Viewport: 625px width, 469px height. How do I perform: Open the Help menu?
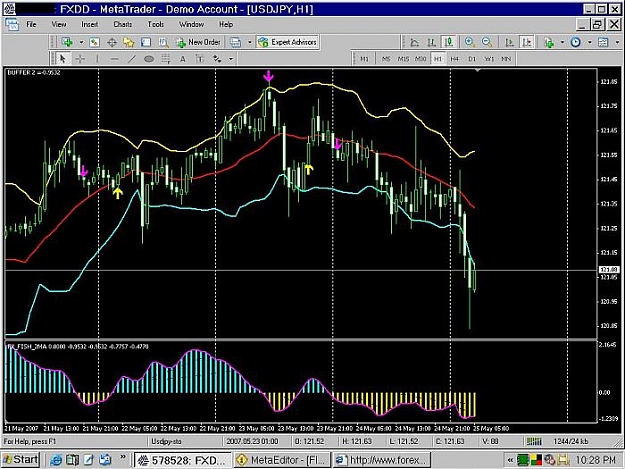click(226, 24)
